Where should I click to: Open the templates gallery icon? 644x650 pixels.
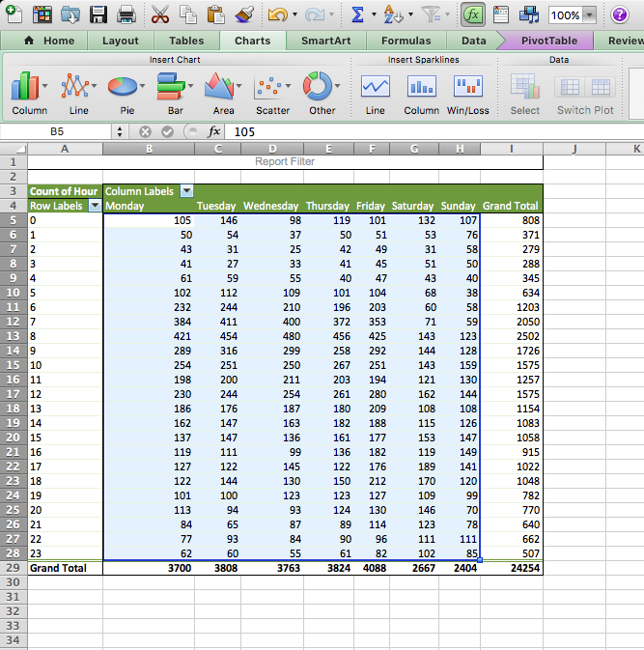pos(42,14)
